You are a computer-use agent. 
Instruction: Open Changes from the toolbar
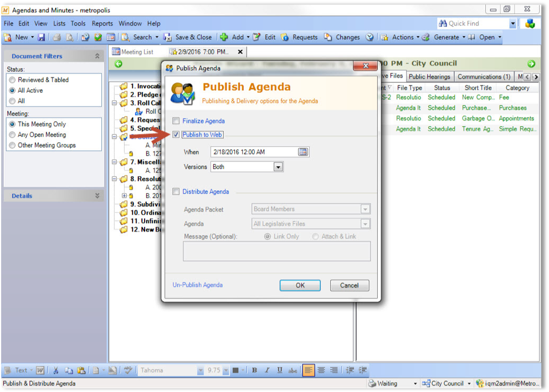(342, 37)
